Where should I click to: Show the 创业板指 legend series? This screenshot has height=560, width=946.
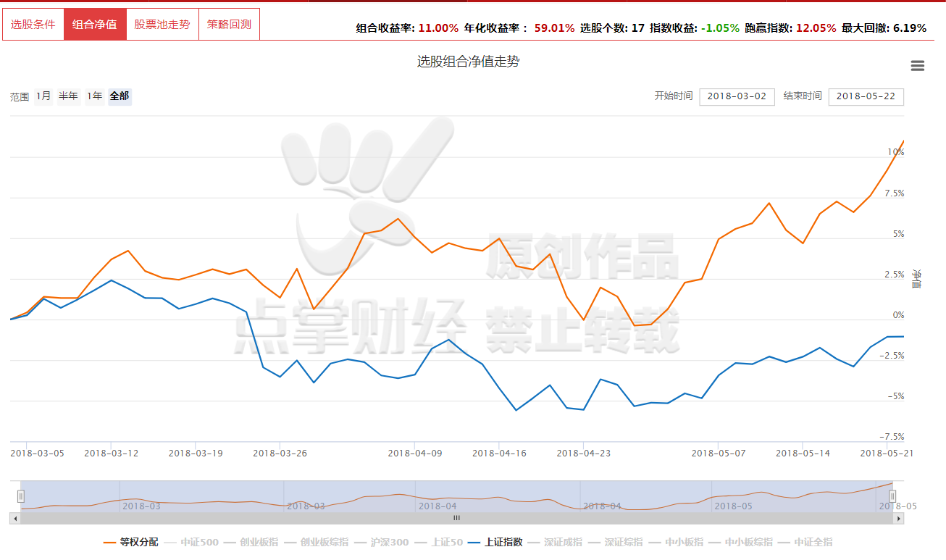click(251, 542)
